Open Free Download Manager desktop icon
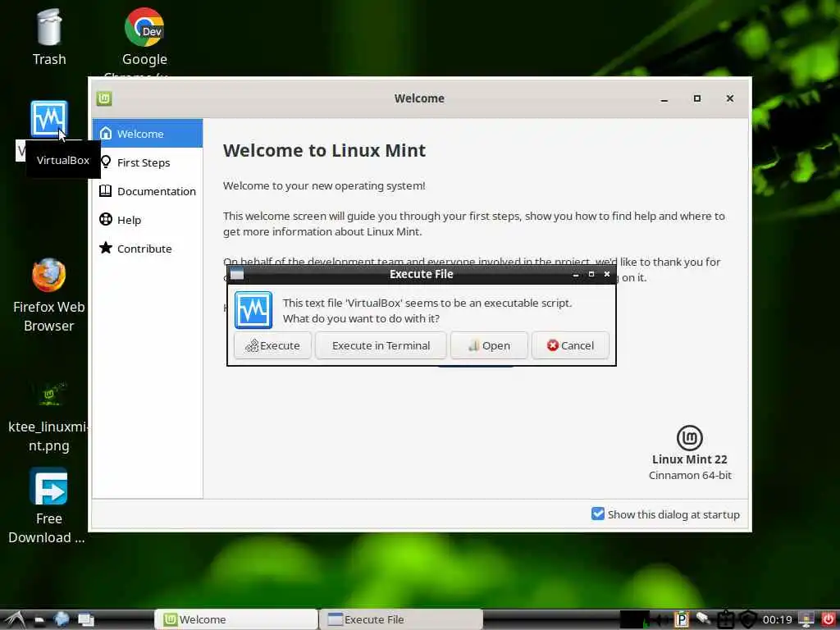The image size is (840, 630). pos(48,505)
